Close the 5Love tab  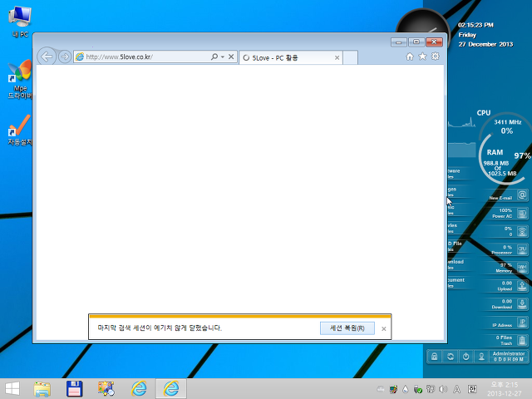pyautogui.click(x=337, y=58)
